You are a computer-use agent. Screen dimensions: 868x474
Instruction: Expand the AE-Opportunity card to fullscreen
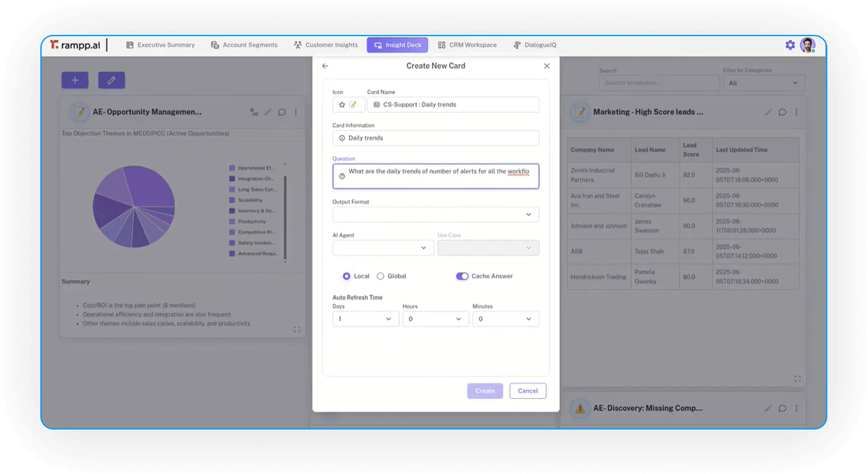[x=297, y=329]
